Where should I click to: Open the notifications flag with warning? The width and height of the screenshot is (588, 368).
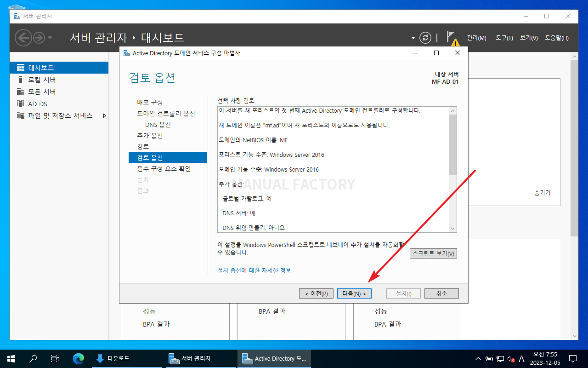tap(452, 38)
